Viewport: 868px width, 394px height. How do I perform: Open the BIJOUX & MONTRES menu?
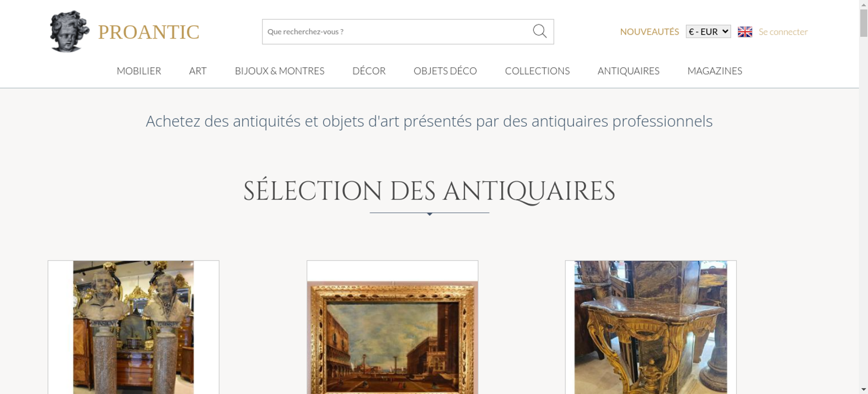coord(279,71)
